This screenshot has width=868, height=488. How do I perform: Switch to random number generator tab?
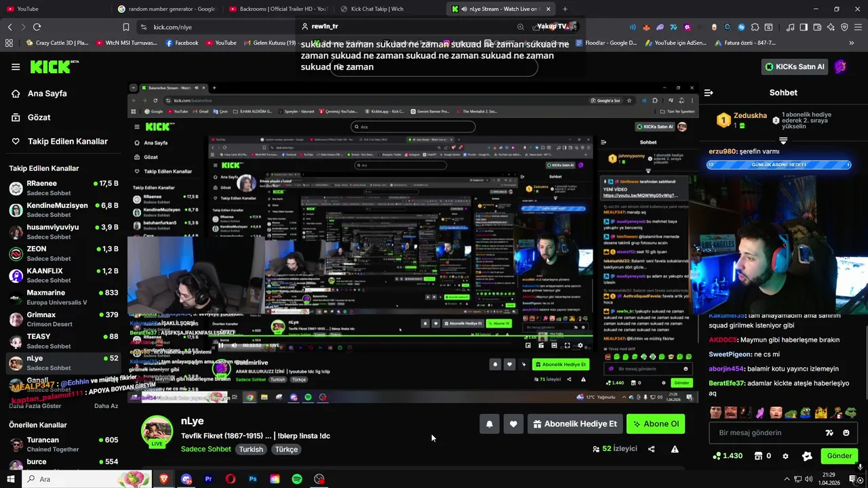(166, 9)
